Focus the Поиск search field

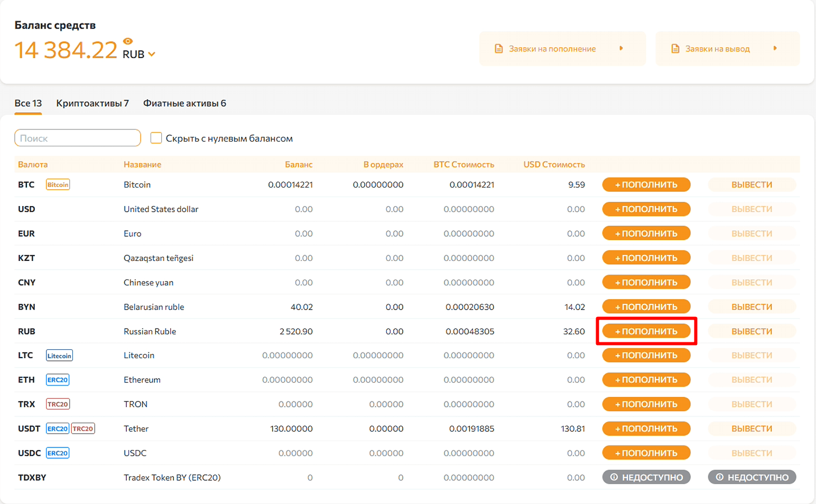[78, 138]
